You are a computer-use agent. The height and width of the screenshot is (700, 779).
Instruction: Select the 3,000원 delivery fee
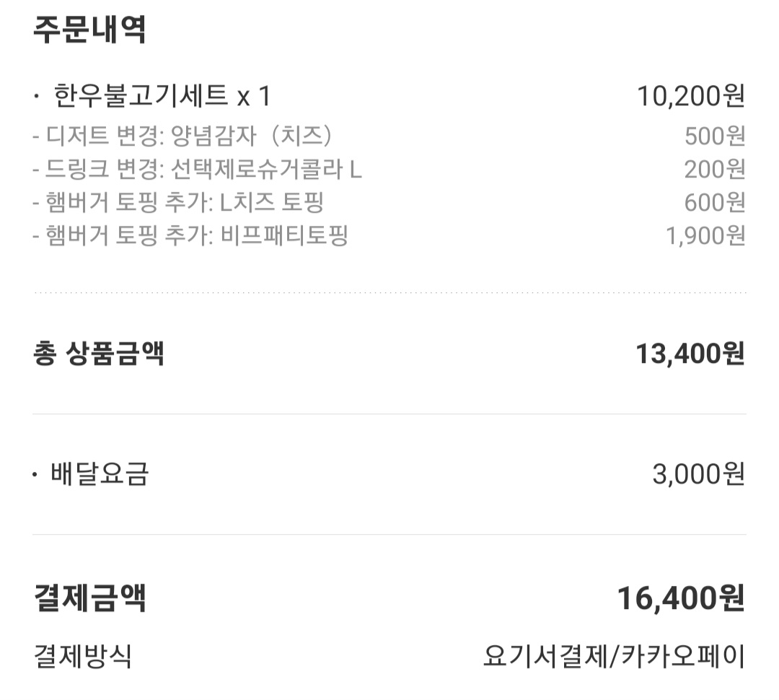[698, 474]
